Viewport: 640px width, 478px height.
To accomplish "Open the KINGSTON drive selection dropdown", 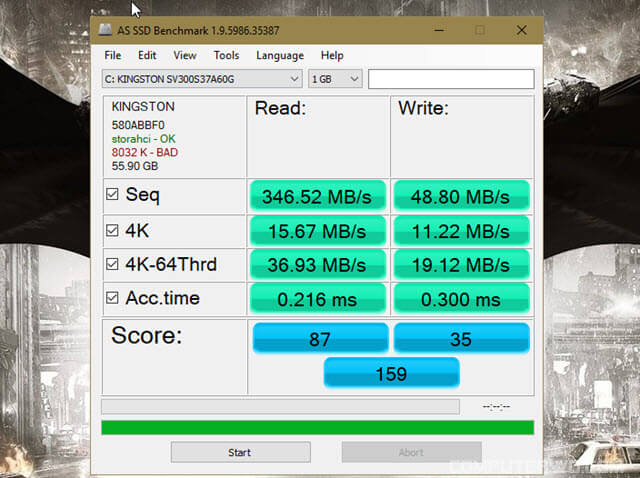I will [x=202, y=78].
